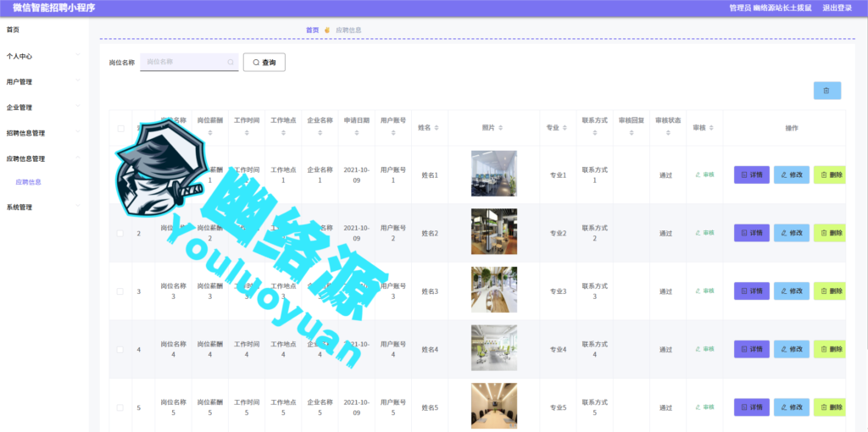Focus the 岗位名称 search input field
868x432 pixels.
pos(189,62)
